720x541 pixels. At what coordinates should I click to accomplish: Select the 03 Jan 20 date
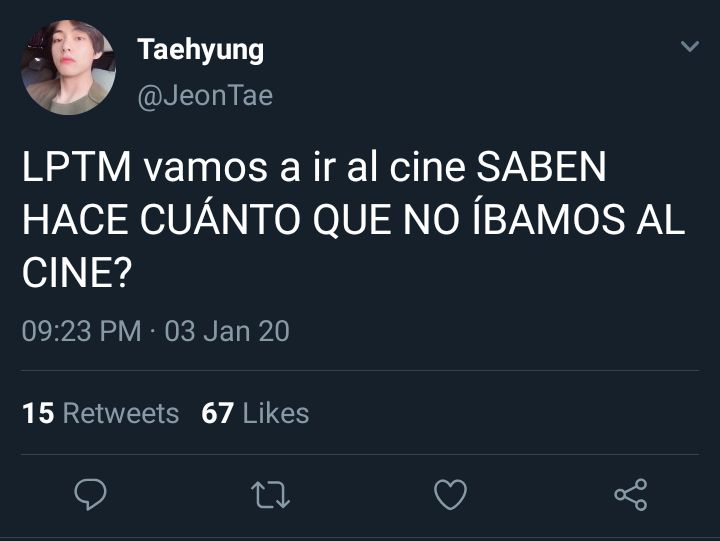pyautogui.click(x=227, y=331)
